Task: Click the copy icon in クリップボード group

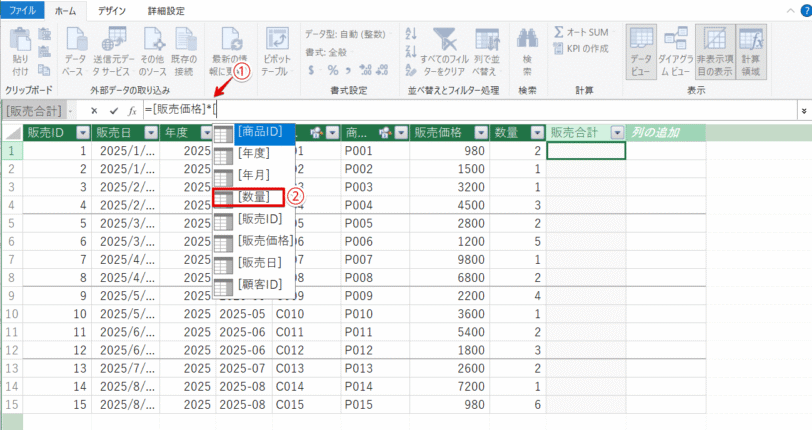Action: [x=45, y=69]
